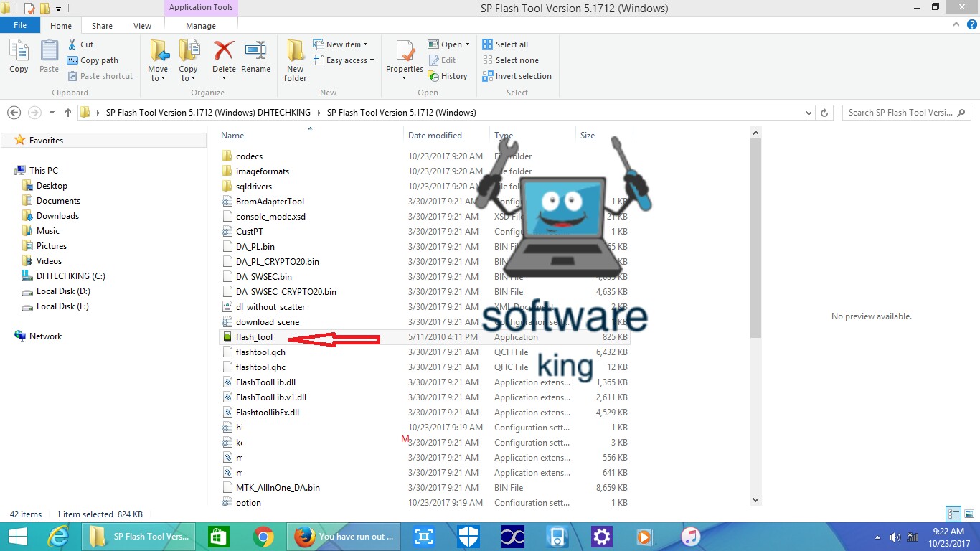Image resolution: width=980 pixels, height=551 pixels.
Task: Open the purple gear taskbar icon
Action: (601, 536)
